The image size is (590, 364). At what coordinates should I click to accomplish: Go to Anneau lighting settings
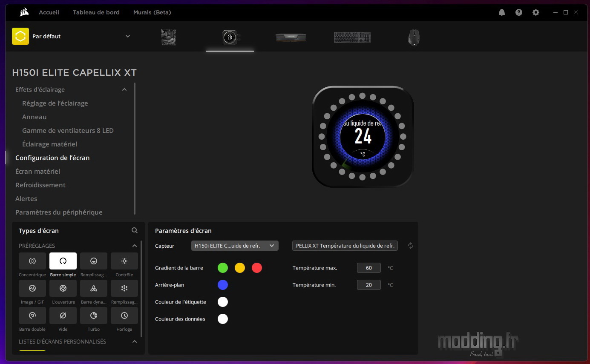pyautogui.click(x=35, y=117)
